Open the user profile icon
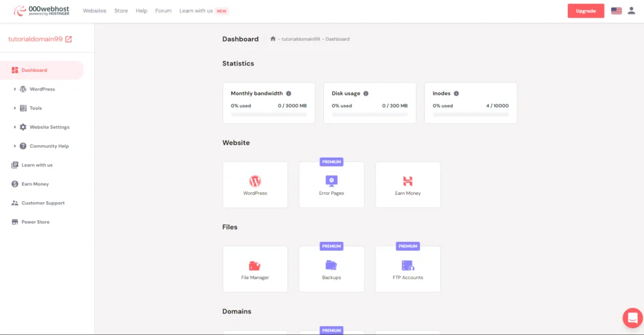Screen dimensions: 644x335 (631, 11)
